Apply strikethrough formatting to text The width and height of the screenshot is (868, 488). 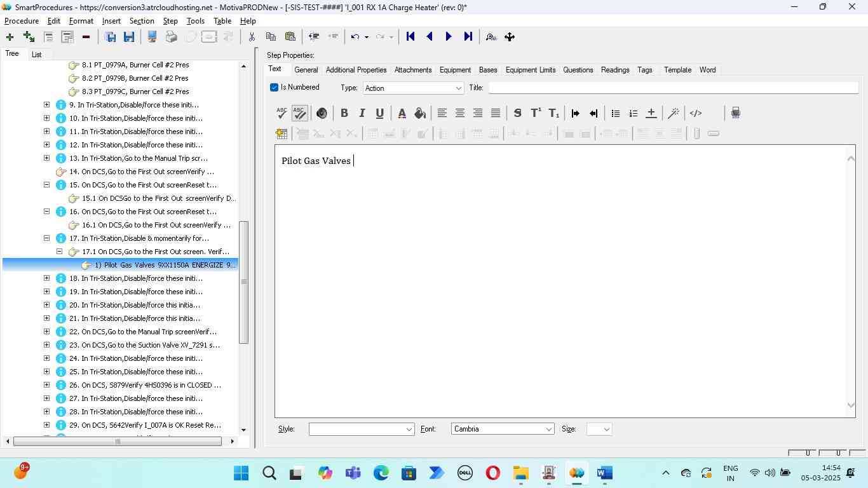pyautogui.click(x=517, y=113)
